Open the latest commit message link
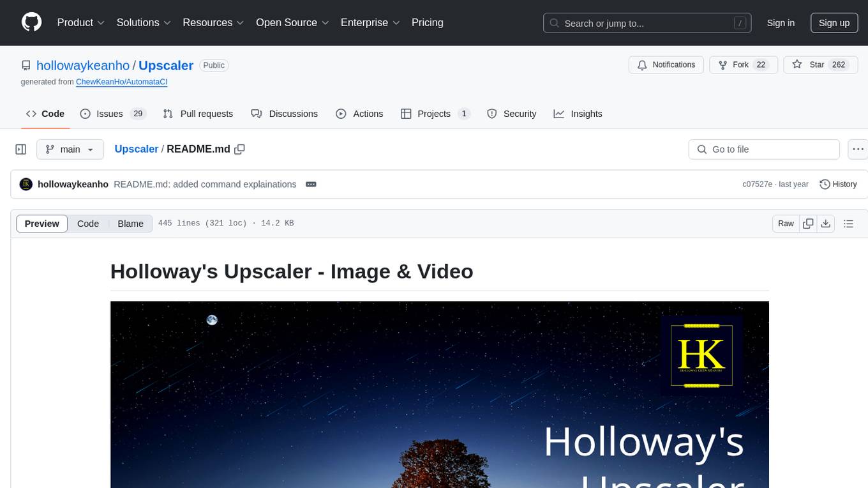 (x=205, y=184)
